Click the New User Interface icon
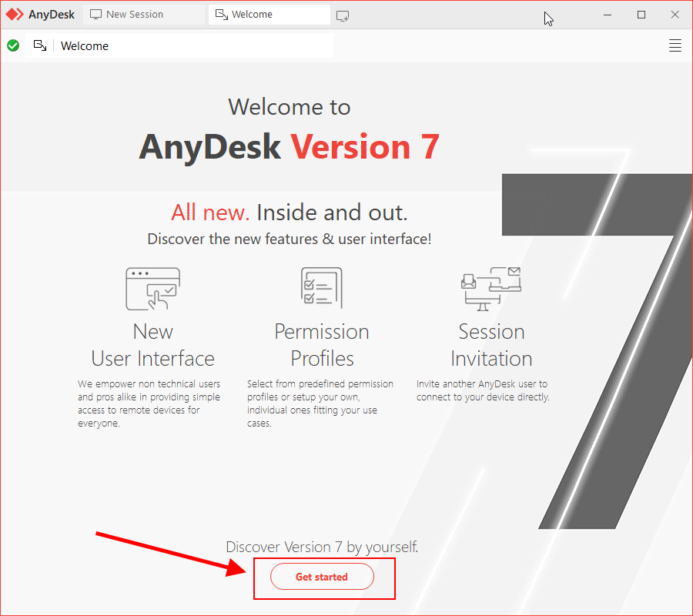Viewport: 693px width, 616px height. pos(153,289)
